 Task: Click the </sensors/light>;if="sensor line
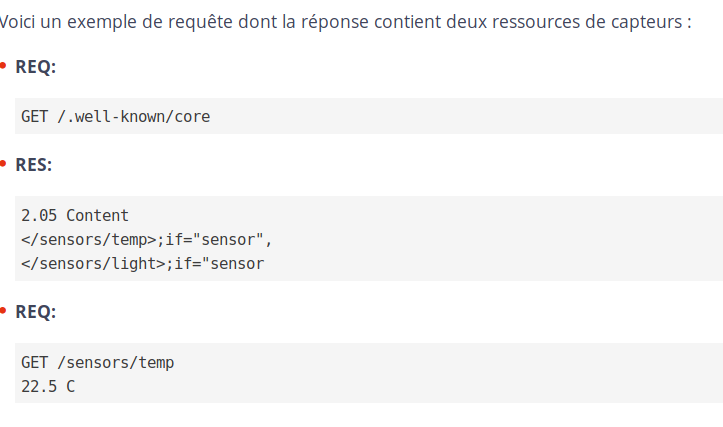[142, 264]
